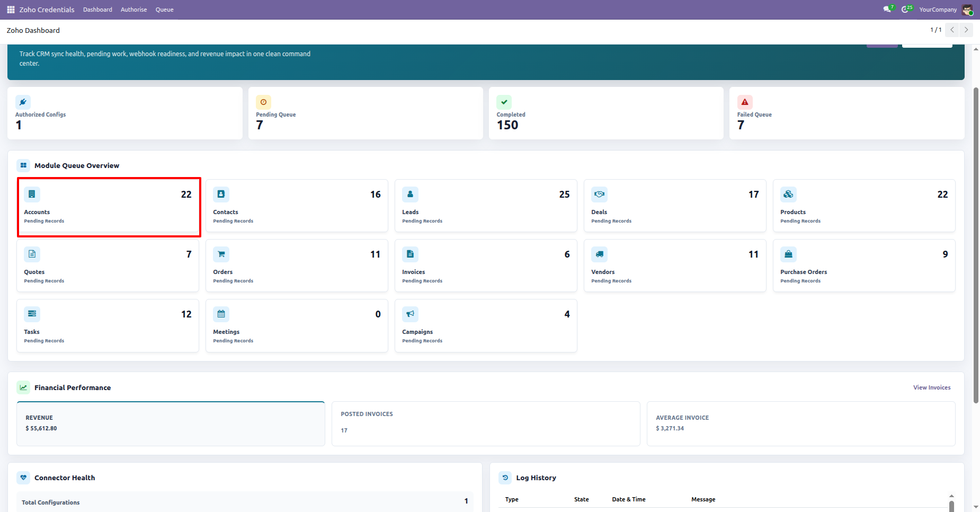Open the Leads pending records card
Screen dimensions: 980x512
pos(486,206)
